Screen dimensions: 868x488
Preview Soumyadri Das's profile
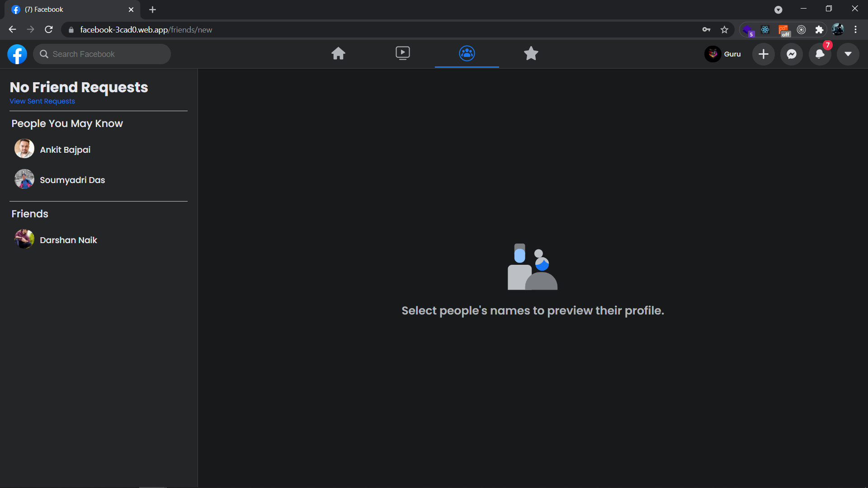tap(99, 180)
